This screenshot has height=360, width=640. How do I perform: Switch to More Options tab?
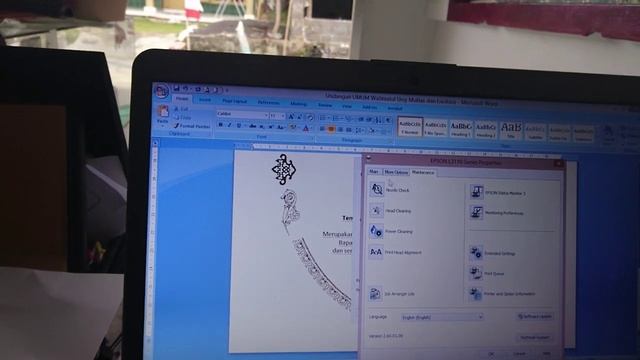tap(396, 172)
